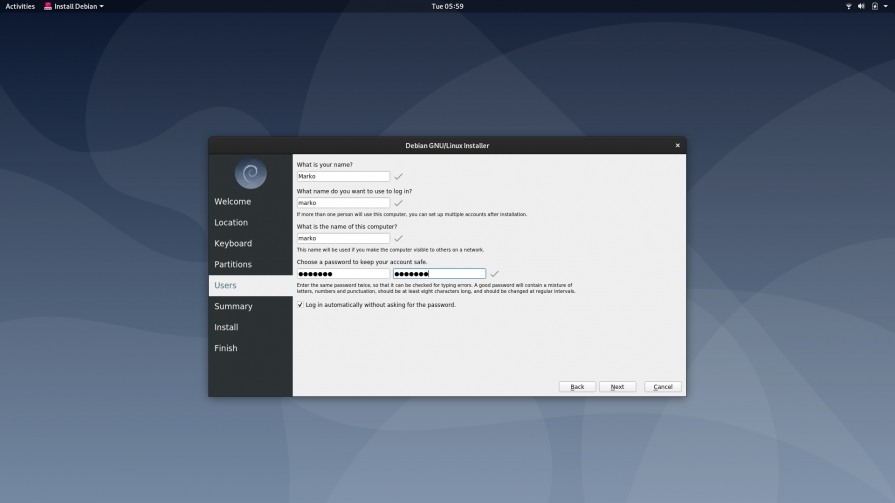Click the Cancel button
The height and width of the screenshot is (503, 895).
click(x=663, y=387)
